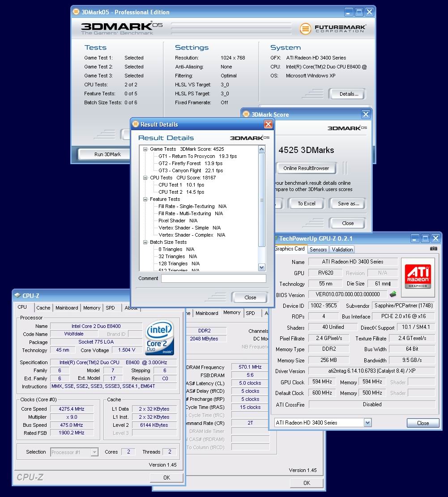Click the Intel Core 2 Duo logo
This screenshot has height=497, width=448.
(x=159, y=338)
